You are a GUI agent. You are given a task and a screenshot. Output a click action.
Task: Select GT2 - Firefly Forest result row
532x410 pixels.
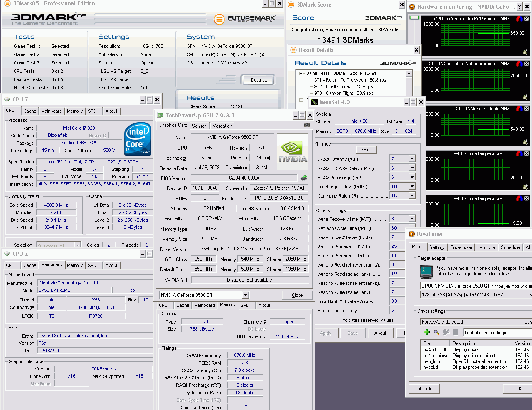[343, 86]
